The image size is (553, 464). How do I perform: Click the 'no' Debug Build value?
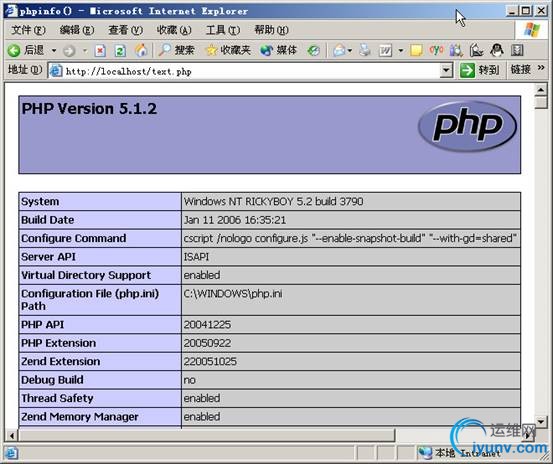click(x=189, y=380)
